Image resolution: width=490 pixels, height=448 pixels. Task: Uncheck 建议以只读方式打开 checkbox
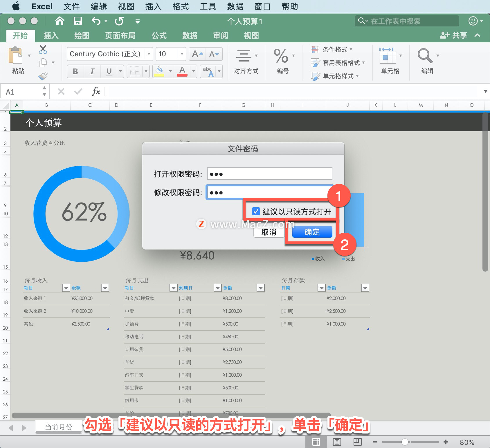[256, 211]
